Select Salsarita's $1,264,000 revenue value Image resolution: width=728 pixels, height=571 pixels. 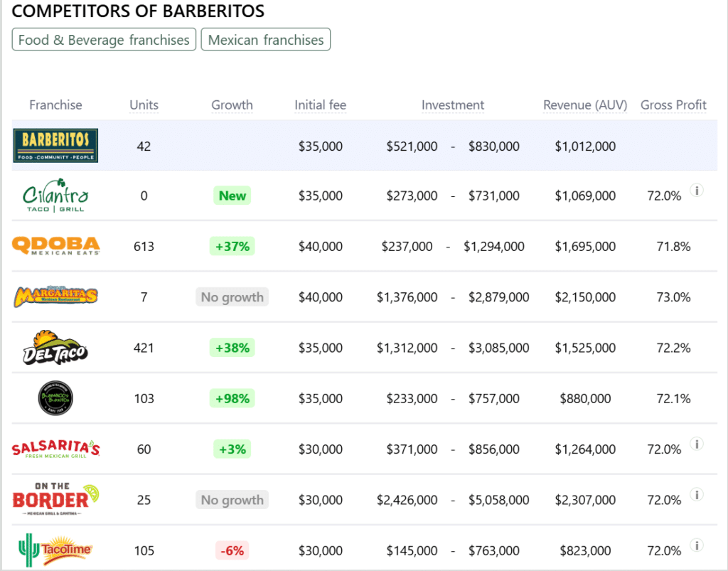click(585, 449)
